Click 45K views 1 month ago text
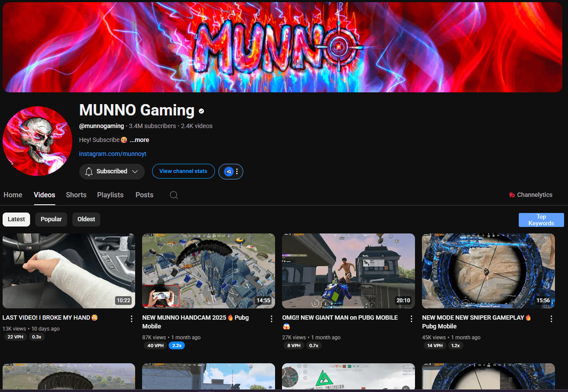 pos(451,338)
